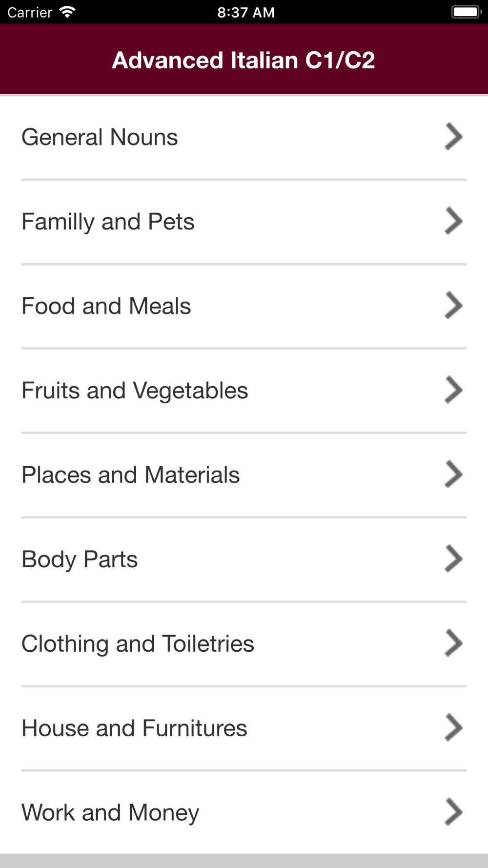Tap the chevron arrow beside Places and Materials

click(x=453, y=475)
